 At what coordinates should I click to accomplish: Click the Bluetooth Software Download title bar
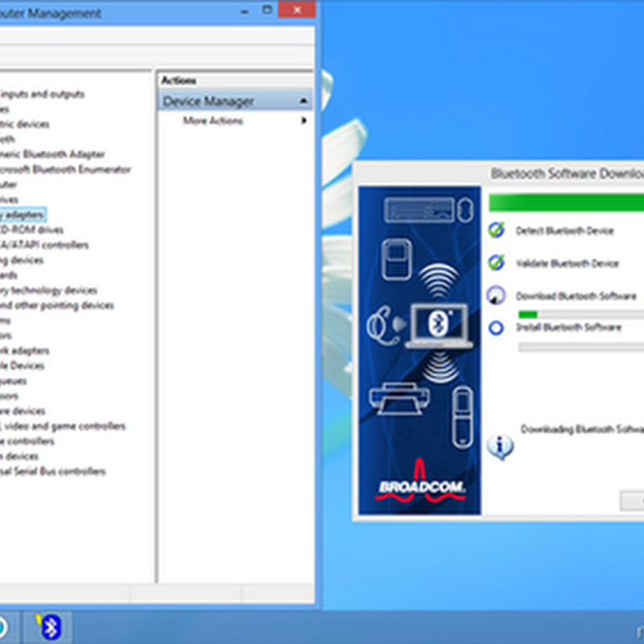pos(498,173)
